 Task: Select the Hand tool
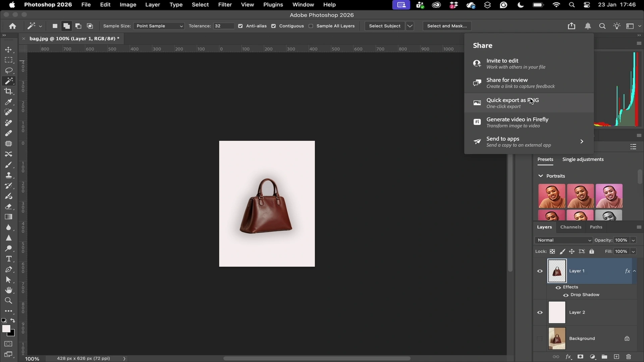pos(8,290)
